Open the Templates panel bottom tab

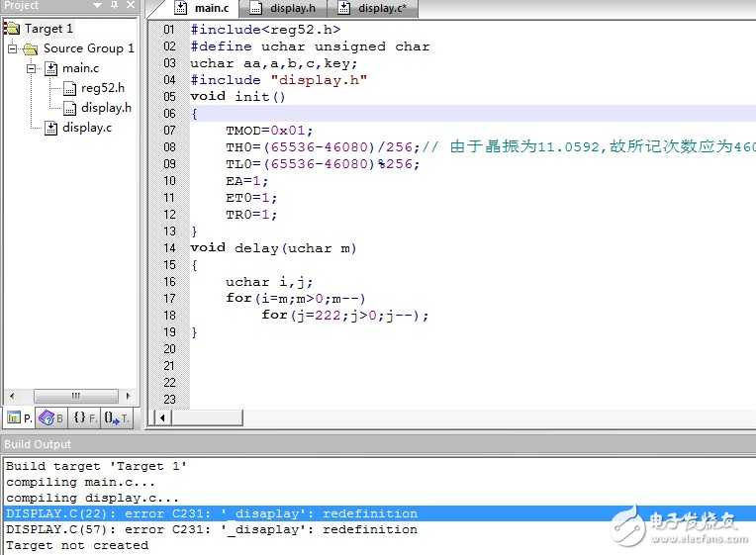click(x=116, y=417)
